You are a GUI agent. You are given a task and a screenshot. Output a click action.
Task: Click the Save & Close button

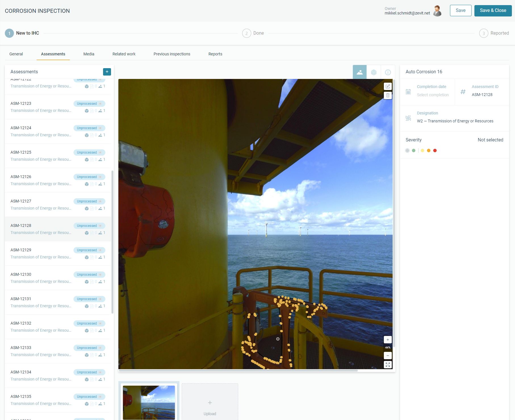coord(493,11)
